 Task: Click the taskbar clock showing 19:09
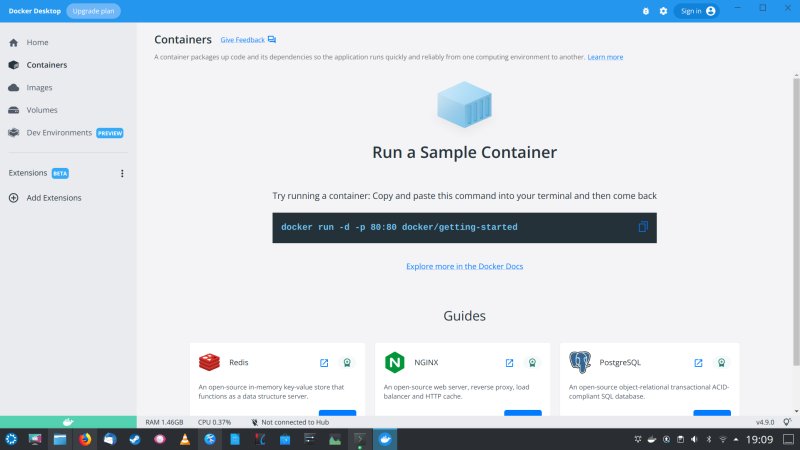pyautogui.click(x=759, y=439)
